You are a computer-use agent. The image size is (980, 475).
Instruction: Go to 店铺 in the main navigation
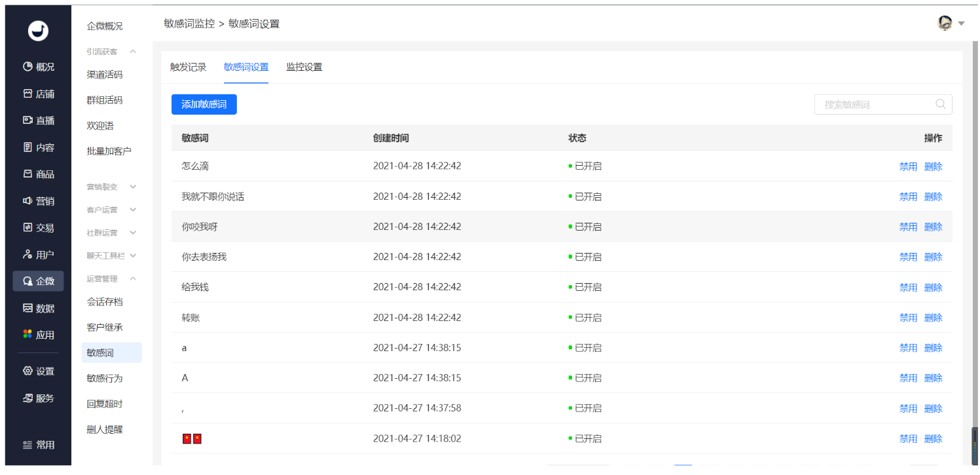click(x=38, y=94)
